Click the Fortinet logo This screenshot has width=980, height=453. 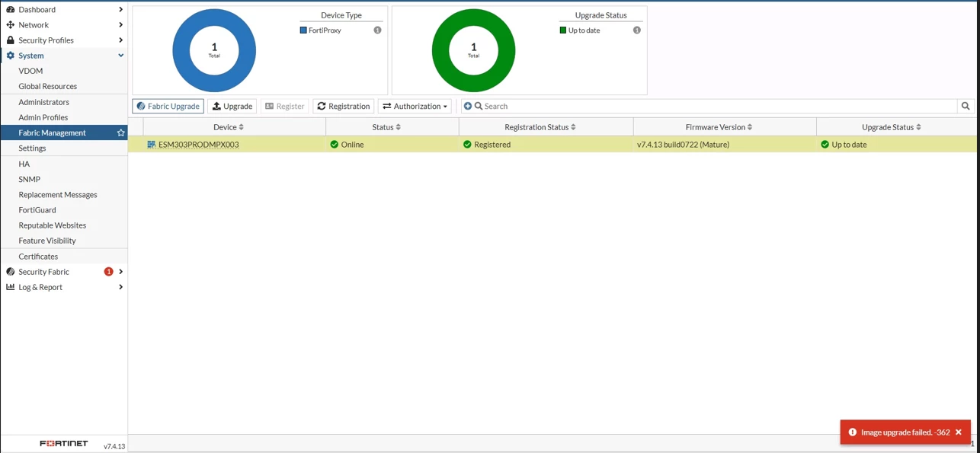click(64, 443)
